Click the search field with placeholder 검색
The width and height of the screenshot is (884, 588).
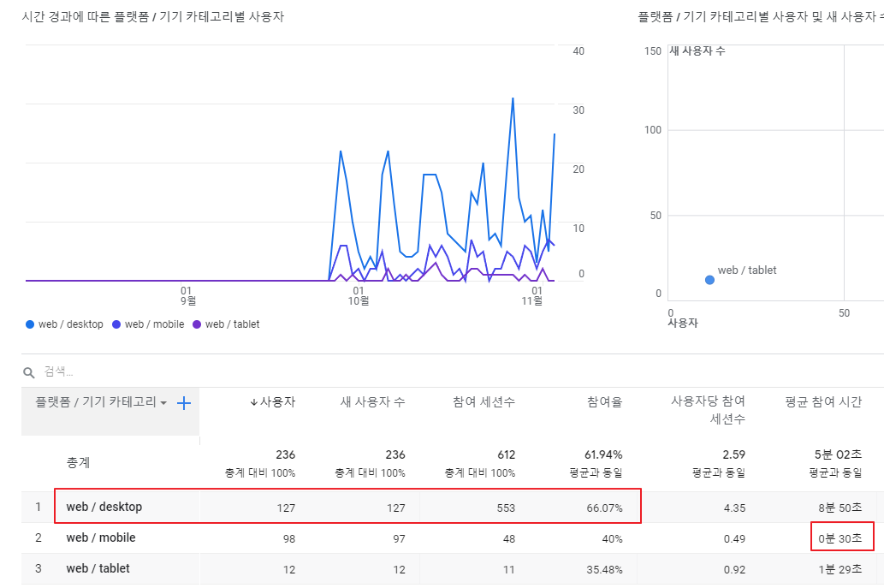click(x=59, y=371)
